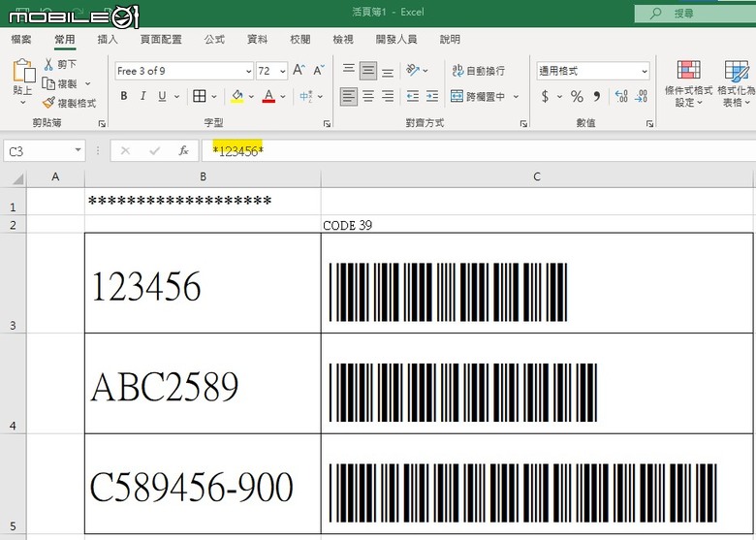The height and width of the screenshot is (540, 756).
Task: Click the Format Painter brush icon
Action: [48, 102]
